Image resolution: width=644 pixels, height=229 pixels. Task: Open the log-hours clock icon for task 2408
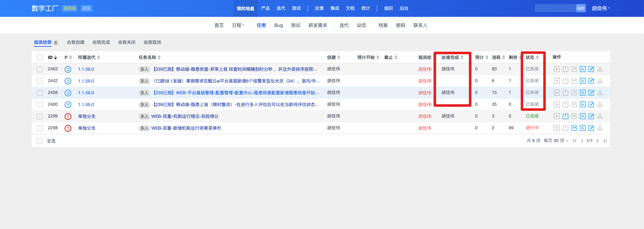[x=582, y=93]
